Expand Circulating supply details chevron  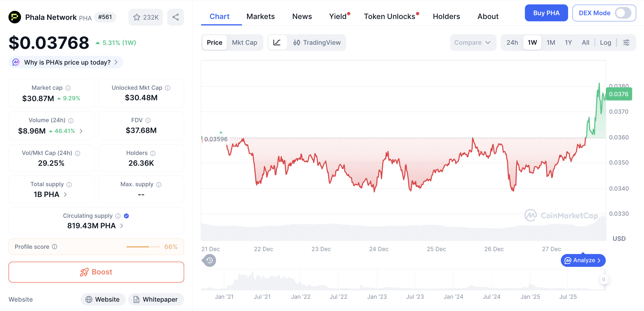[122, 226]
